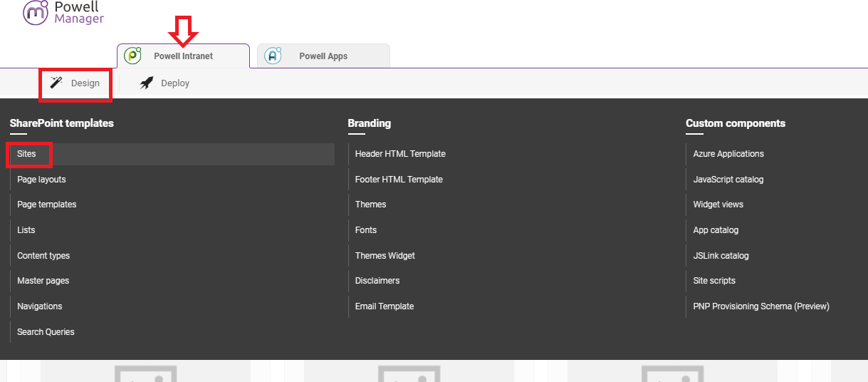Go to Lists in SharePoint templates
Image resolution: width=868 pixels, height=382 pixels.
click(26, 230)
